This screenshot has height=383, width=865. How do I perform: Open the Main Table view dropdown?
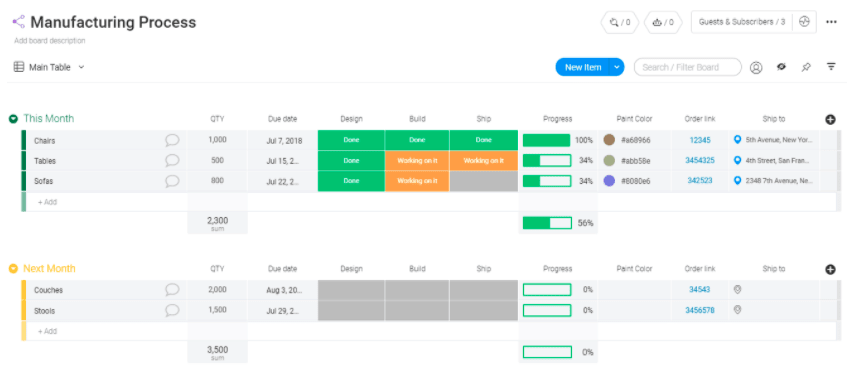click(x=82, y=67)
